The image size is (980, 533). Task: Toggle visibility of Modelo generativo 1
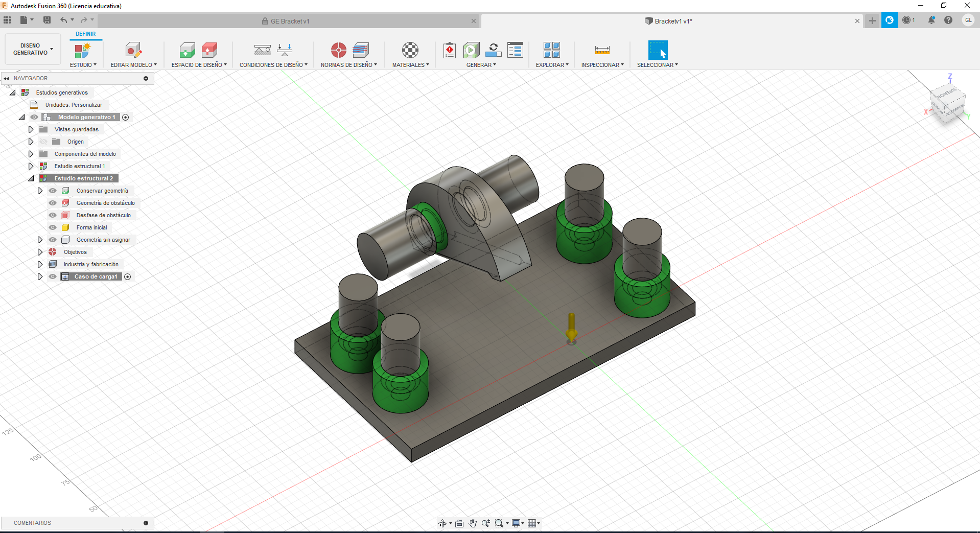pyautogui.click(x=34, y=117)
